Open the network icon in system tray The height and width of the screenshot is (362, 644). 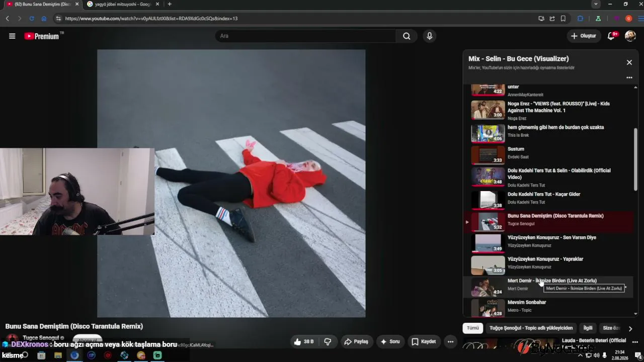[588, 355]
